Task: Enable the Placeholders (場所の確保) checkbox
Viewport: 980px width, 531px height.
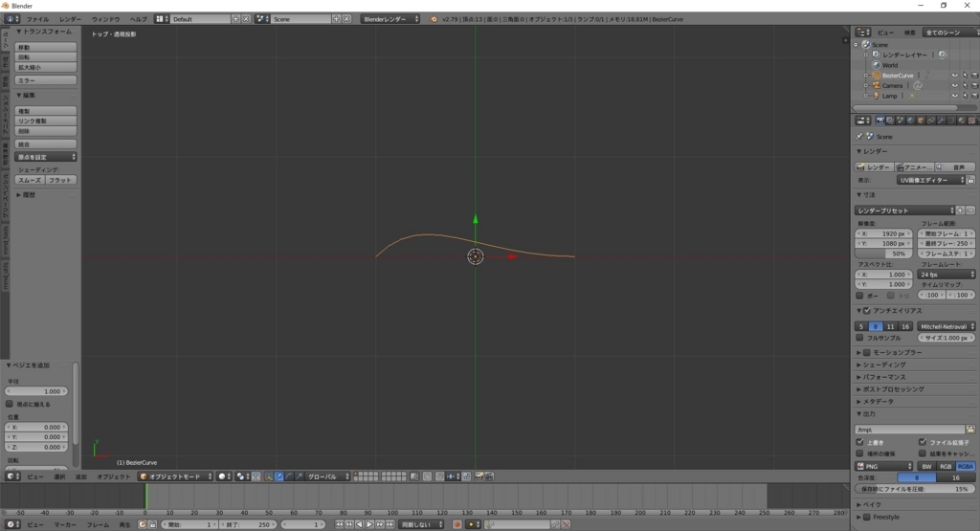Action: click(x=860, y=454)
